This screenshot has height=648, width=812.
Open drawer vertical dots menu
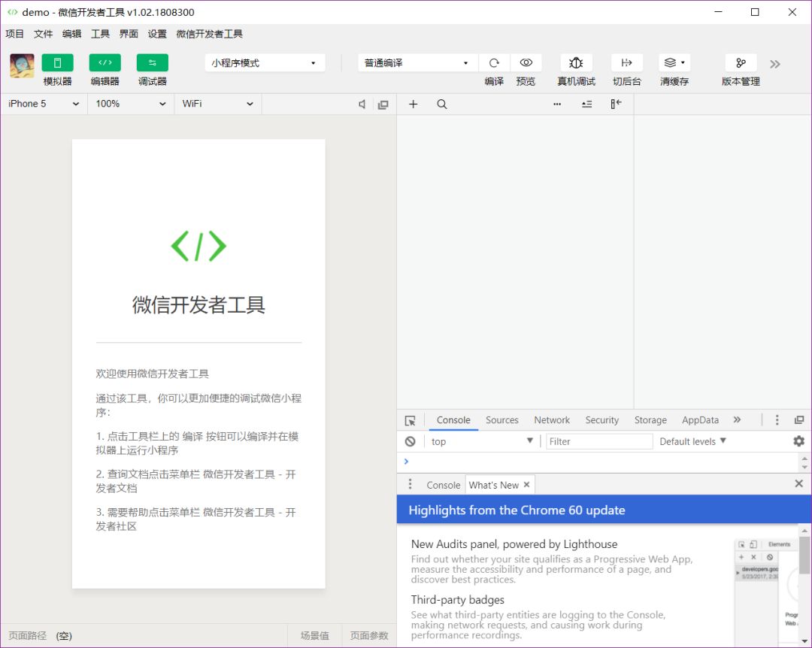(x=411, y=484)
